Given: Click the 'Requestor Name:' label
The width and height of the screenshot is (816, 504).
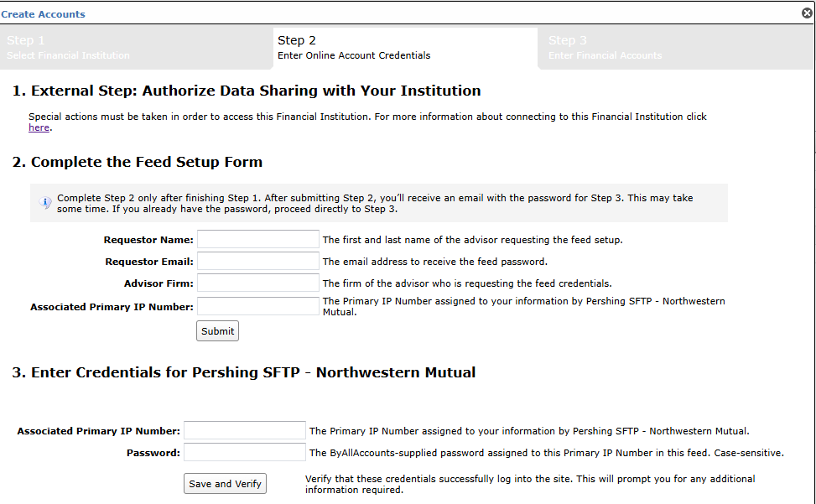Looking at the screenshot, I should click(148, 240).
